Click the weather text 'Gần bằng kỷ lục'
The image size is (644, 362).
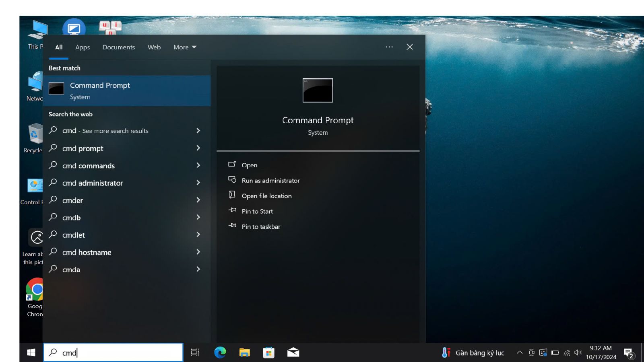click(480, 353)
